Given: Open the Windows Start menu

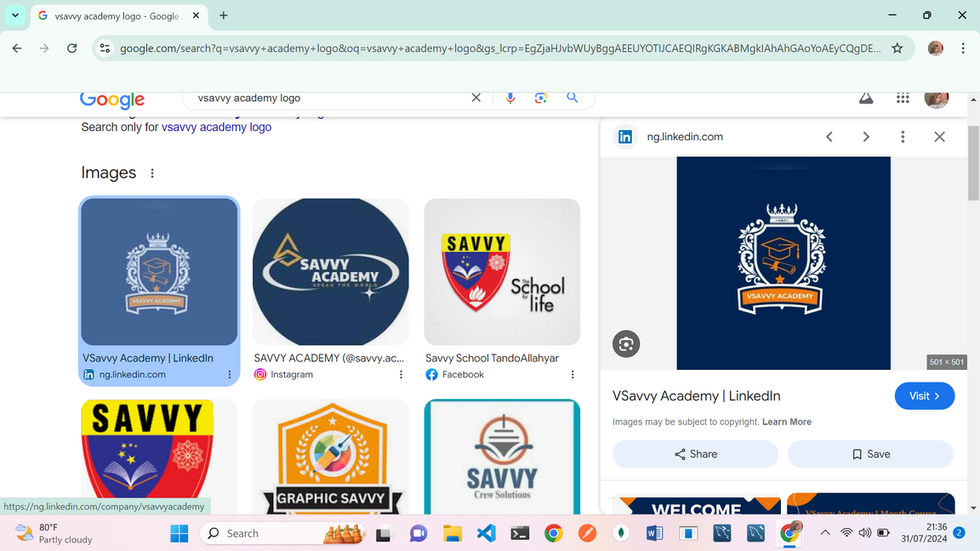Looking at the screenshot, I should pos(179,533).
